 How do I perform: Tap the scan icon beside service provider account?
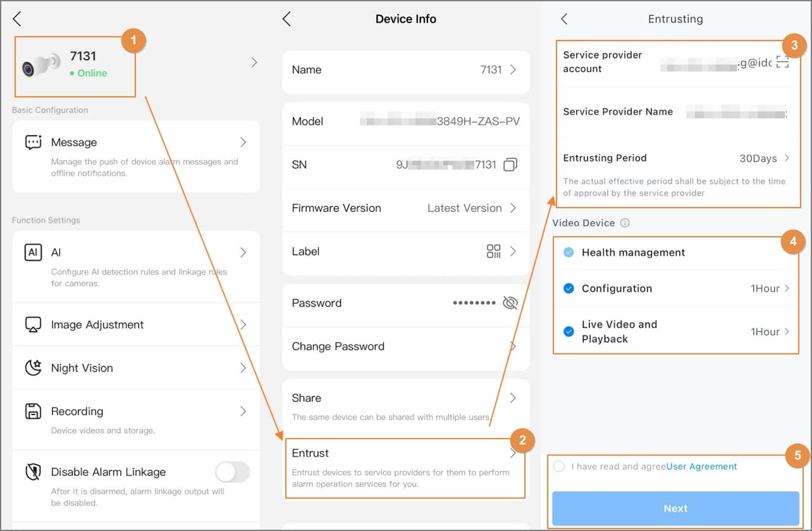tap(783, 61)
